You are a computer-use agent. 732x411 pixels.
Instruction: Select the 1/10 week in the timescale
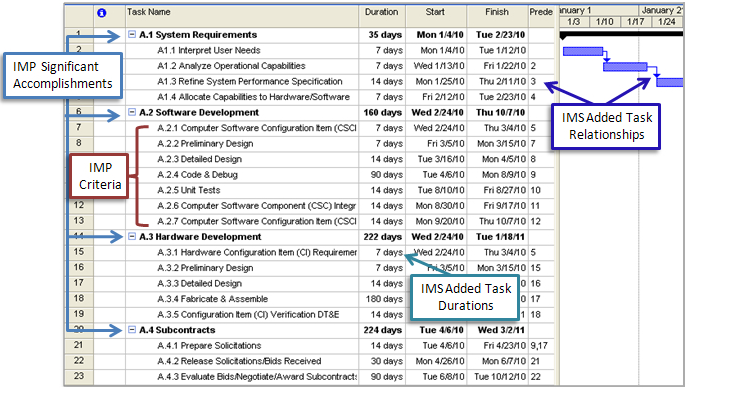[604, 21]
